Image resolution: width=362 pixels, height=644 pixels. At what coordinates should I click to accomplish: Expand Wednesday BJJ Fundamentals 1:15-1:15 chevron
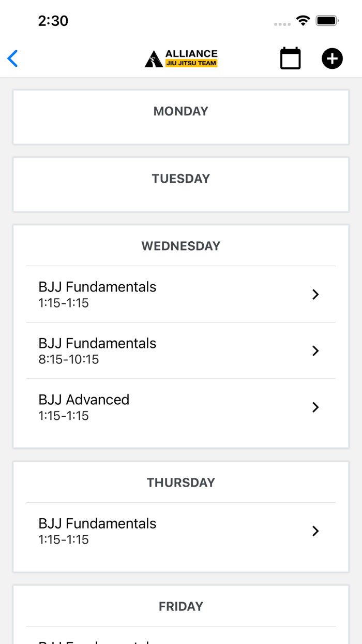coord(315,295)
